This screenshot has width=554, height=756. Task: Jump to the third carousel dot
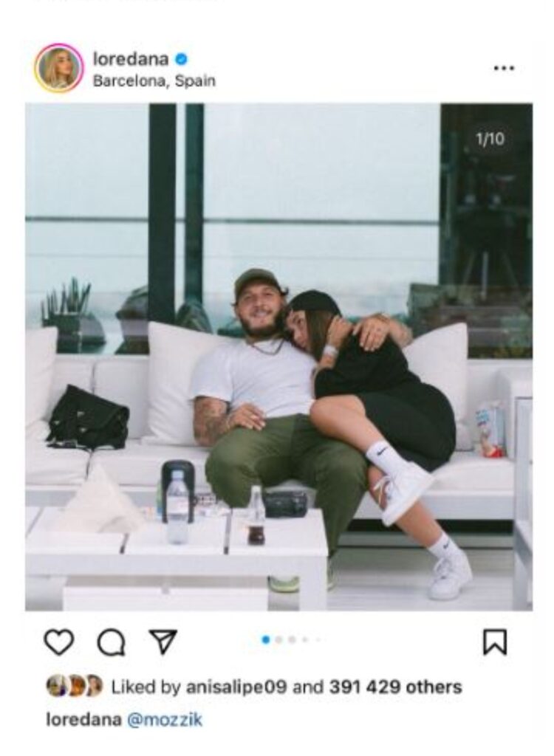pyautogui.click(x=292, y=640)
